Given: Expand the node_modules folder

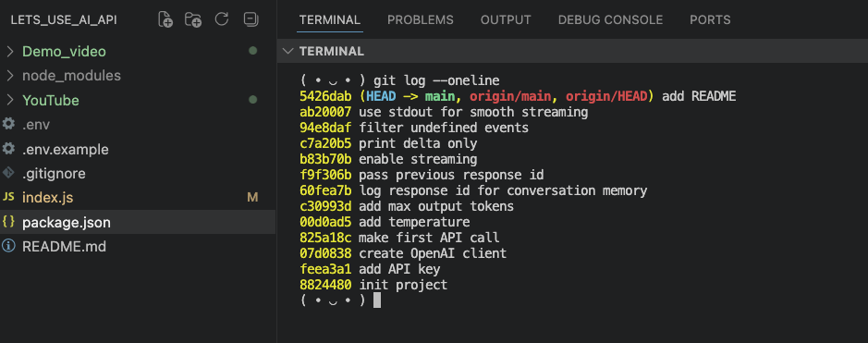Looking at the screenshot, I should pos(9,76).
